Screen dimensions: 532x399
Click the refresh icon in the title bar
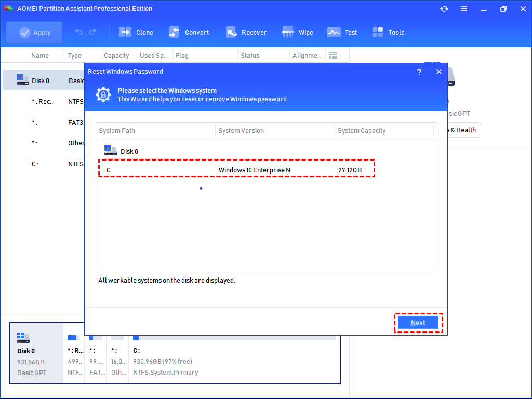pyautogui.click(x=444, y=9)
